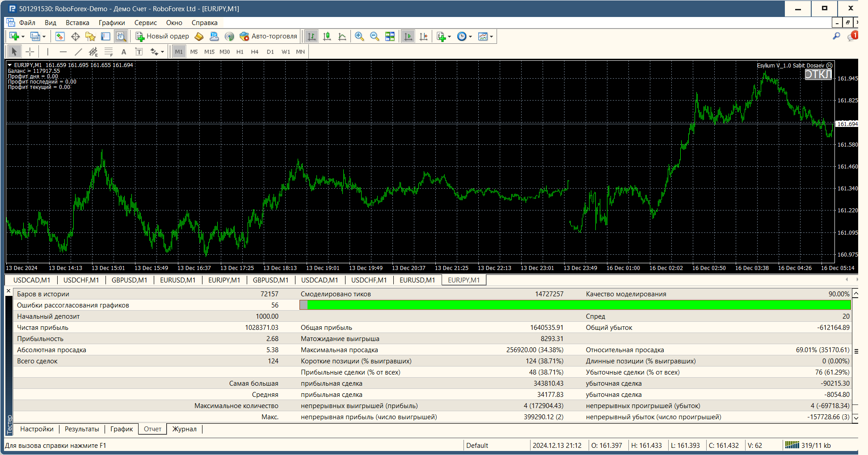This screenshot has height=455, width=868.
Task: Open the notifications chat icon
Action: coord(852,36)
